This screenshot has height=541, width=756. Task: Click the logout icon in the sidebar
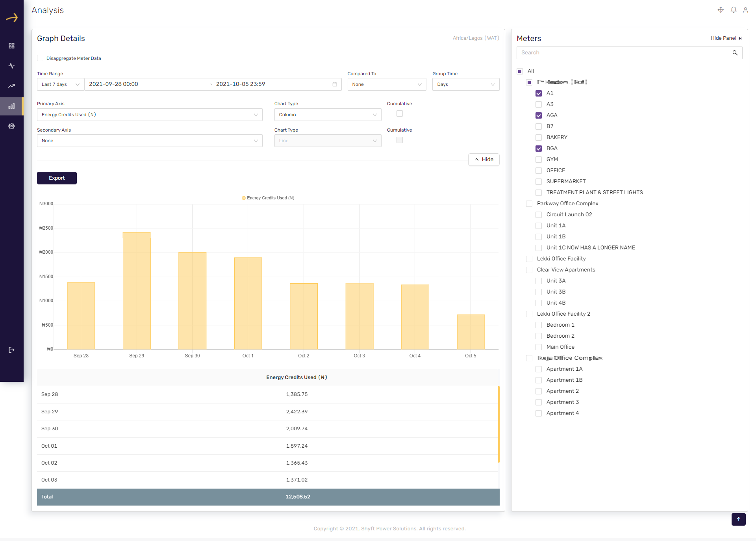pos(11,350)
